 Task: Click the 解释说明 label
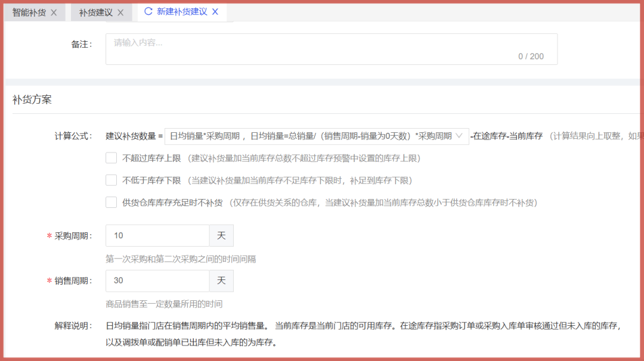73,326
